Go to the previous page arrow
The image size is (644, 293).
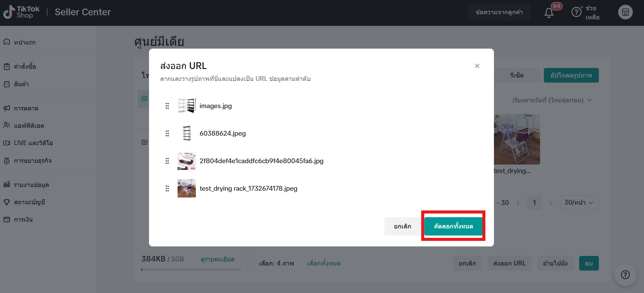click(518, 203)
